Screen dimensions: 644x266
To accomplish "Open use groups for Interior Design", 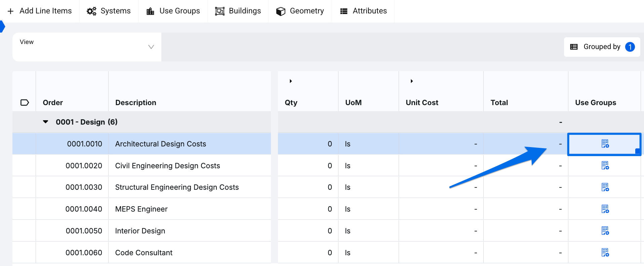I will (605, 231).
